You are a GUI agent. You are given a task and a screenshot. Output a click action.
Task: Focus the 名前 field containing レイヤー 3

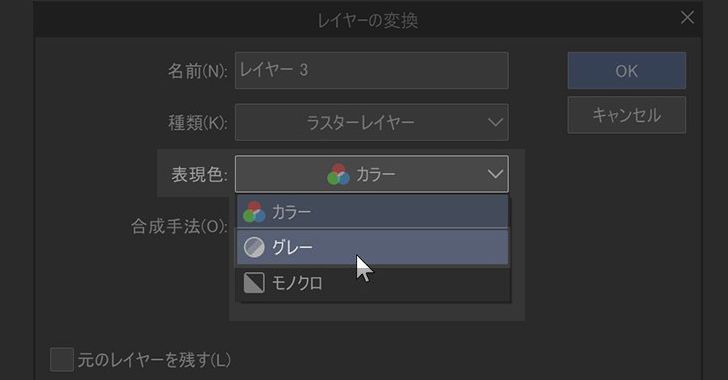click(371, 71)
